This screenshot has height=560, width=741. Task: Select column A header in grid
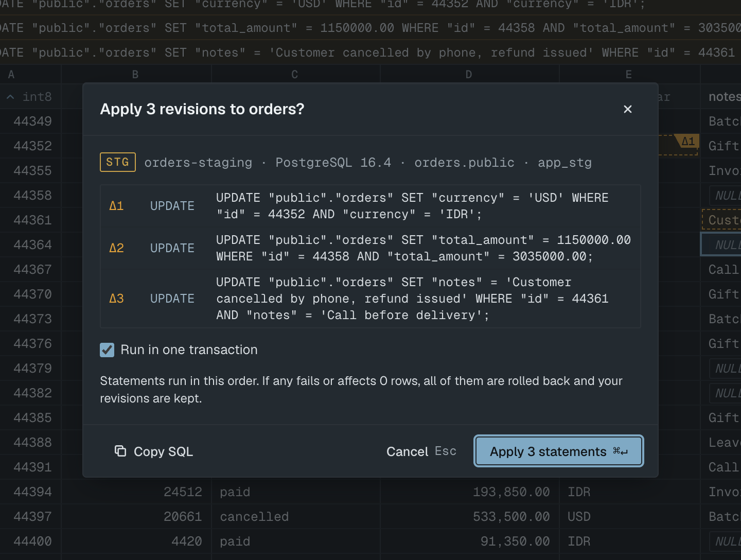point(11,75)
